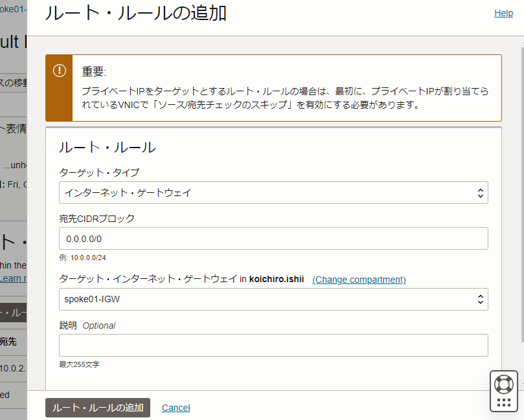Open the spoke01-IGW gateway selector
Screen dimensions: 524x420
point(273,299)
